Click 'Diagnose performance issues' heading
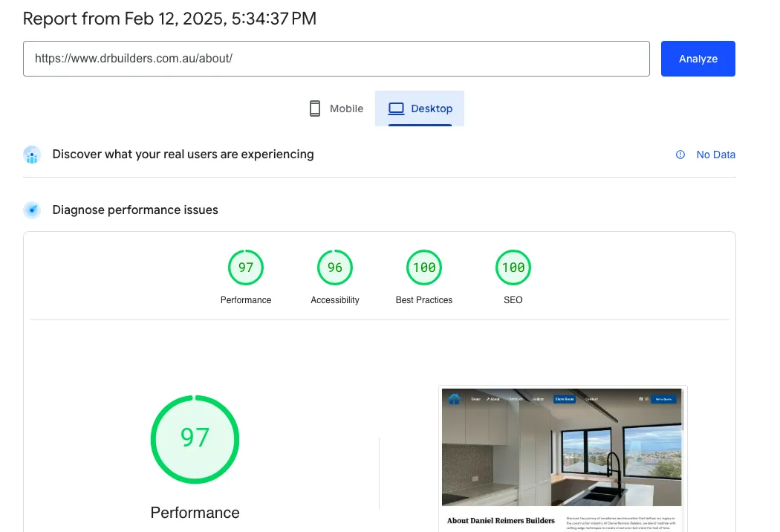Viewport: 780px width, 532px height. [135, 210]
